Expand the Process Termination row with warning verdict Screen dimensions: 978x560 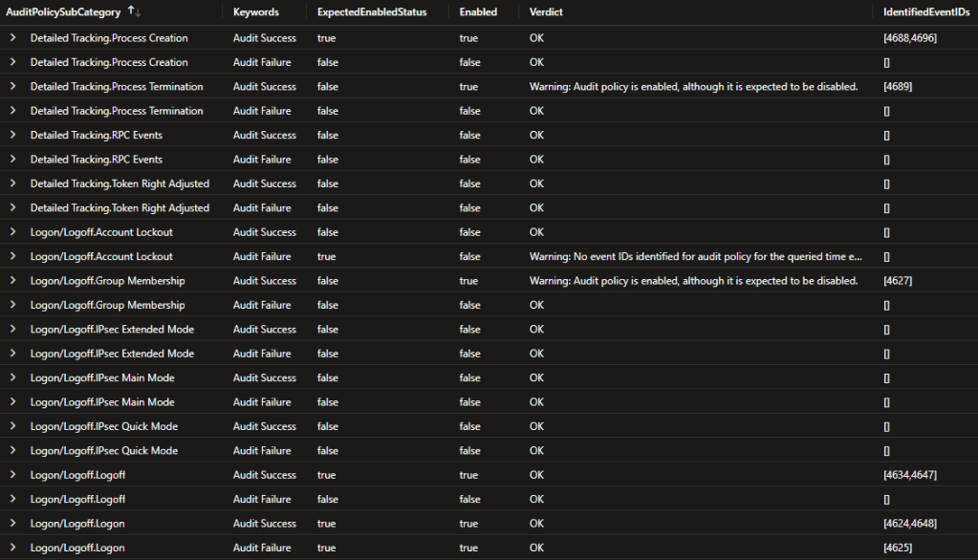pos(12,86)
